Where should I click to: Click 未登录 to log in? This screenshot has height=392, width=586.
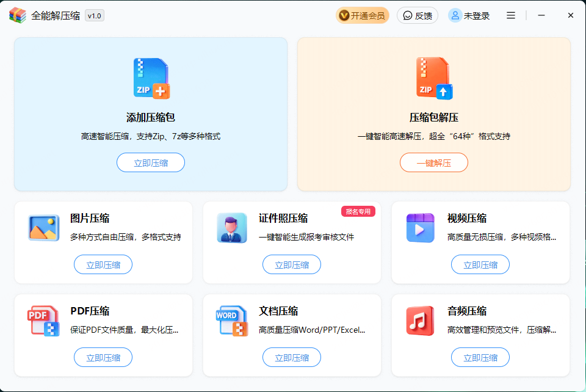477,16
